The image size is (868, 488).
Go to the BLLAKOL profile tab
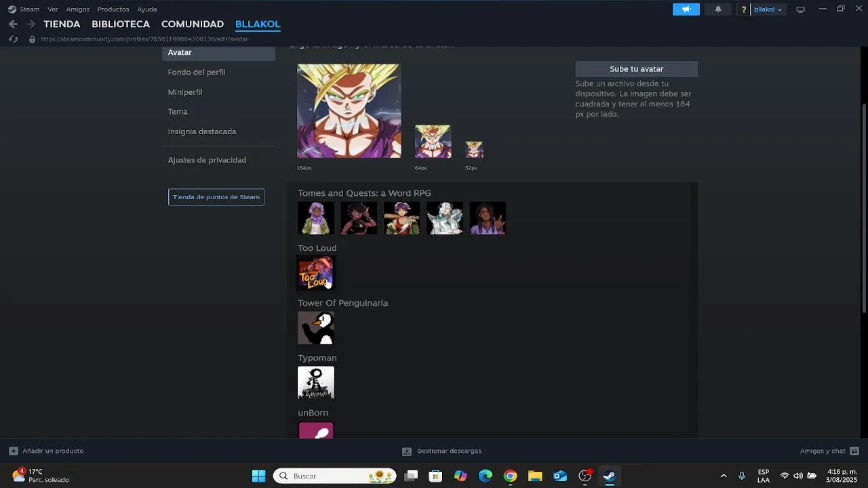pos(258,24)
